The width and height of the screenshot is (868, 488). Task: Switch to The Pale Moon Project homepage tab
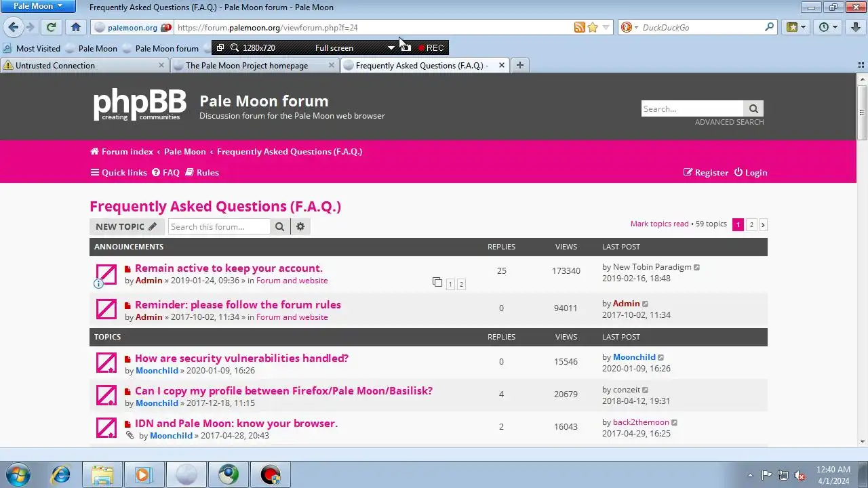(x=254, y=65)
